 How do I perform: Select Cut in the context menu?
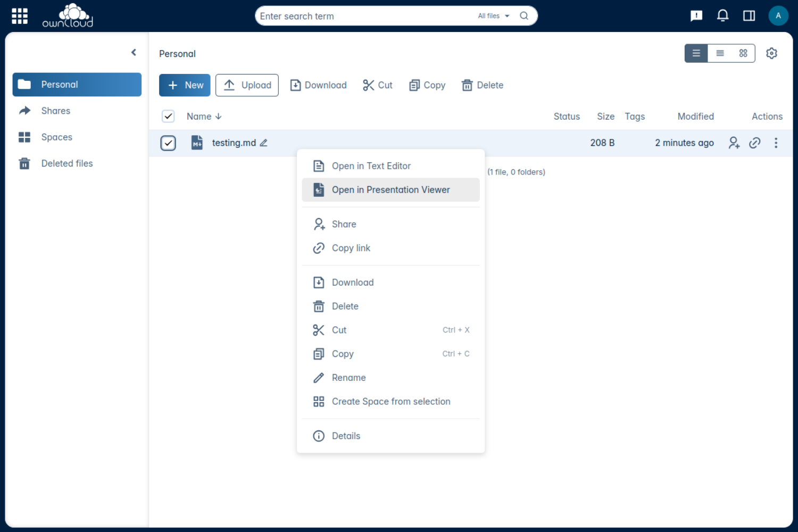[390, 330]
